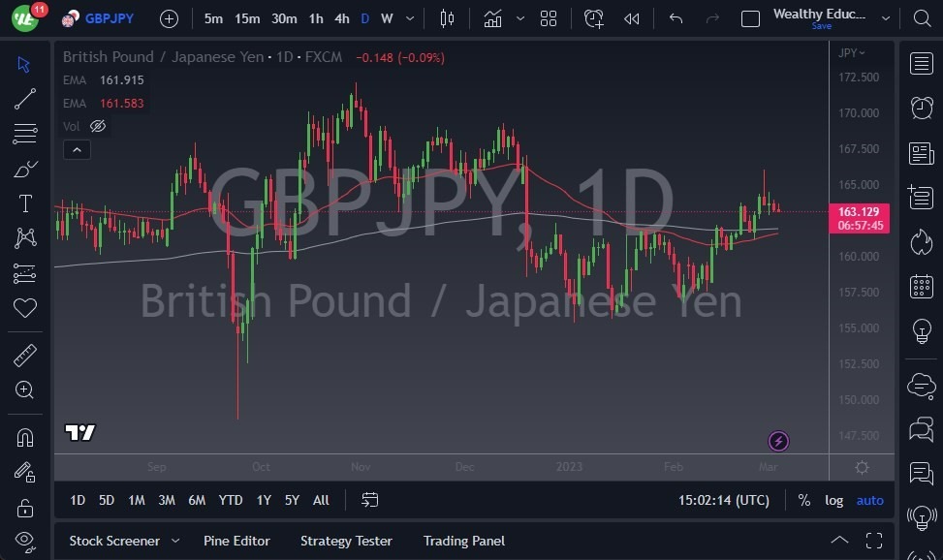Enable log scale on the price axis
The height and width of the screenshot is (560, 943).
[834, 500]
